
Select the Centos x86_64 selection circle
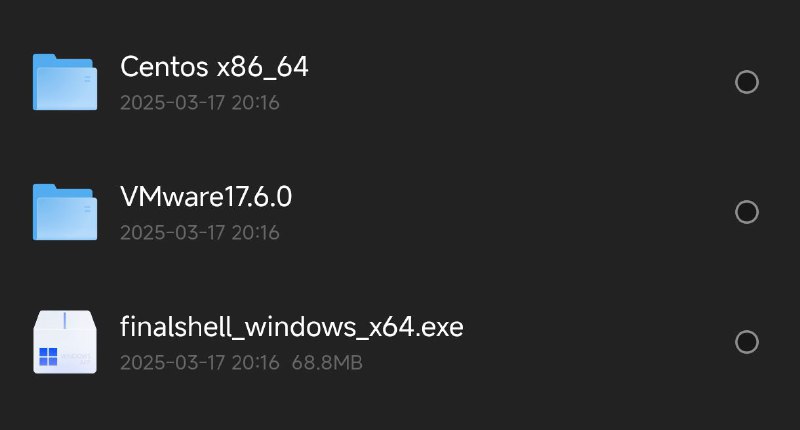[x=746, y=82]
